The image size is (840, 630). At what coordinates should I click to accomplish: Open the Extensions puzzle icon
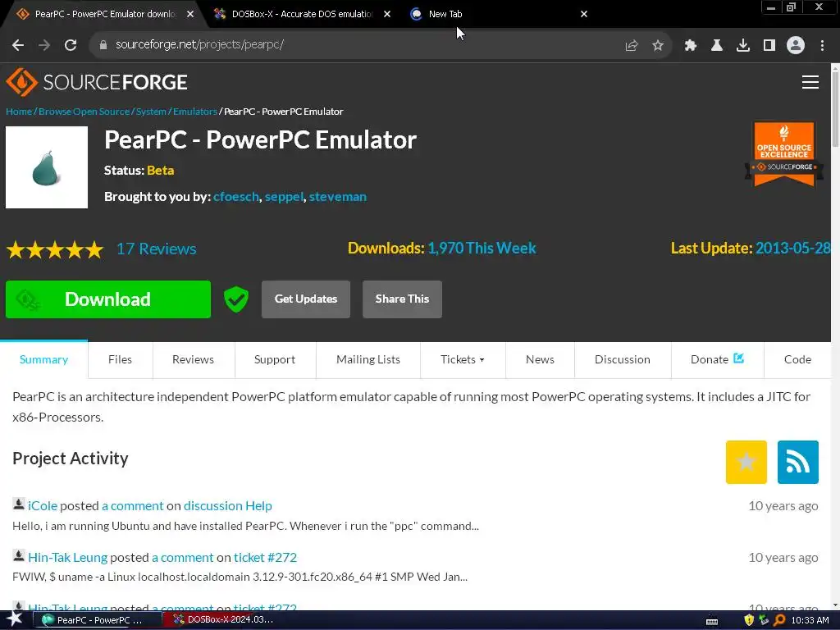pos(690,46)
